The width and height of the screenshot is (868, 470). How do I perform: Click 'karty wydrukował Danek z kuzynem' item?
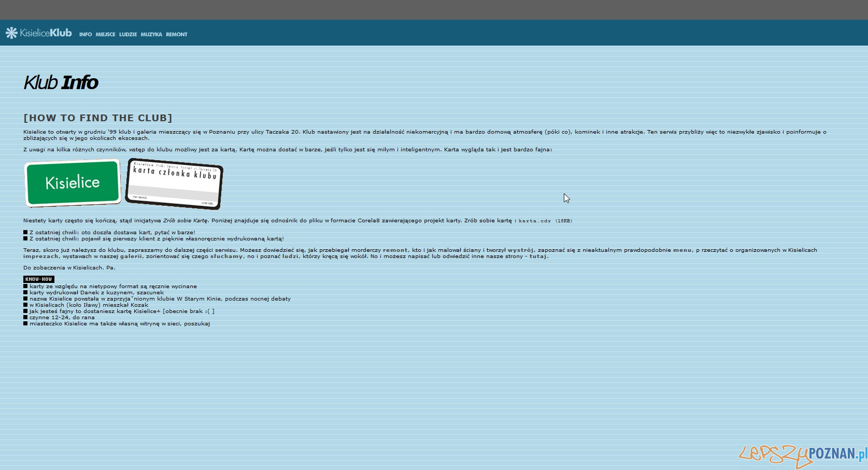click(x=94, y=292)
